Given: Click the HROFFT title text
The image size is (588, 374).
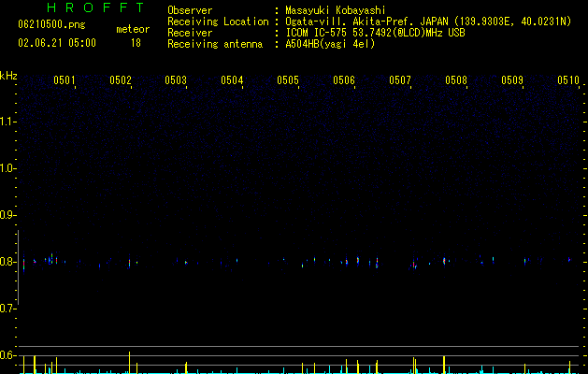Looking at the screenshot, I should point(95,7).
